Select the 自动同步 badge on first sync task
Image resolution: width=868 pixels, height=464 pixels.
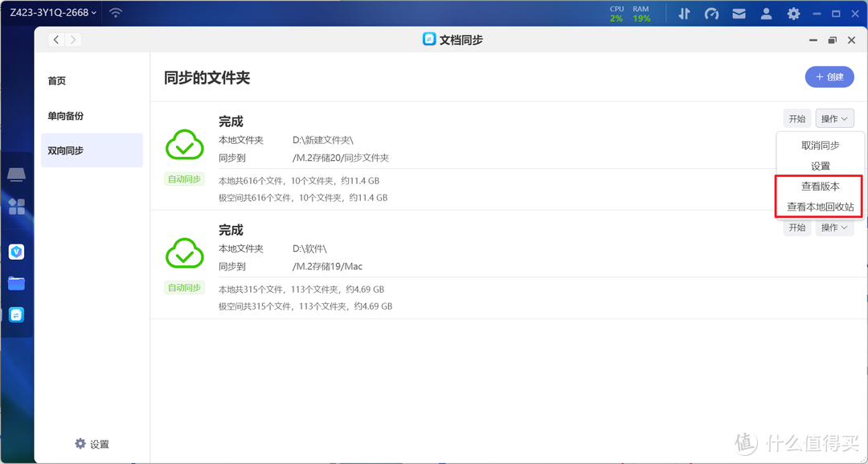pyautogui.click(x=184, y=179)
